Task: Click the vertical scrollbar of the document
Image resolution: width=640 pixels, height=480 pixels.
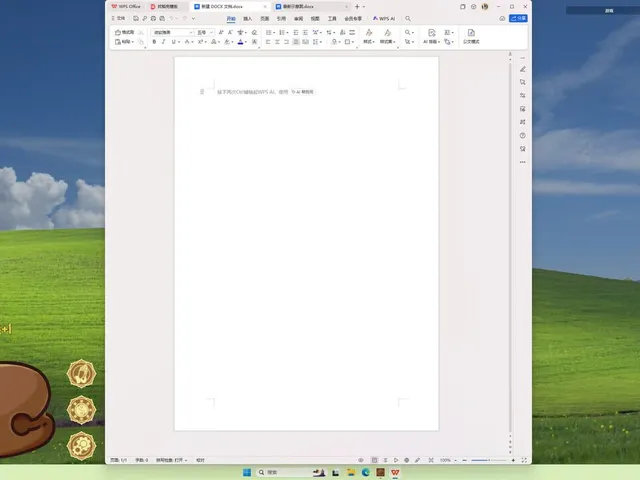Action: point(510,247)
